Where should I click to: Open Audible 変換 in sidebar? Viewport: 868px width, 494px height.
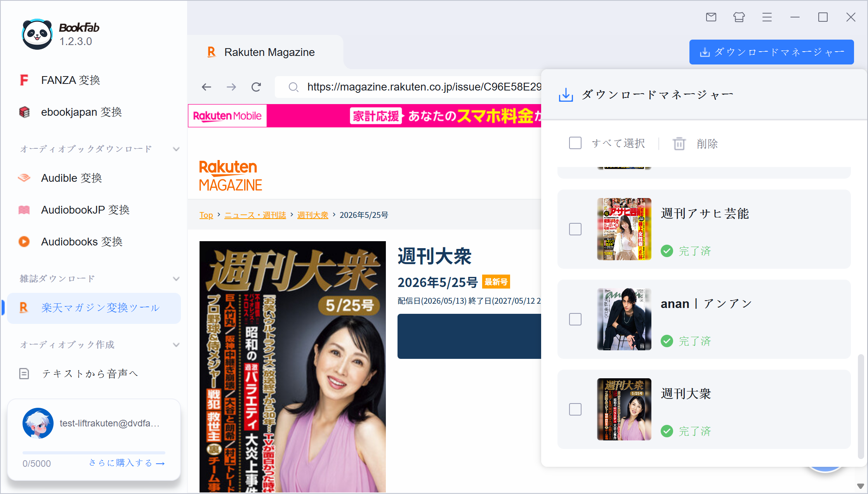pyautogui.click(x=94, y=178)
